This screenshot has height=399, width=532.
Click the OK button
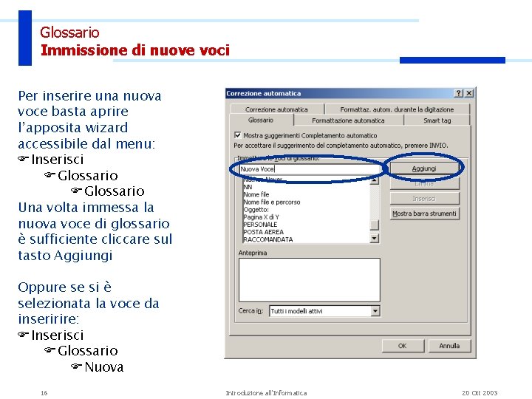click(x=403, y=346)
